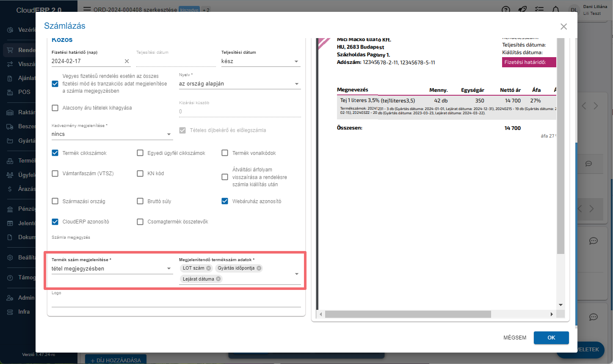Expand the Nyelv language dropdown
This screenshot has height=364, width=613.
click(x=239, y=84)
